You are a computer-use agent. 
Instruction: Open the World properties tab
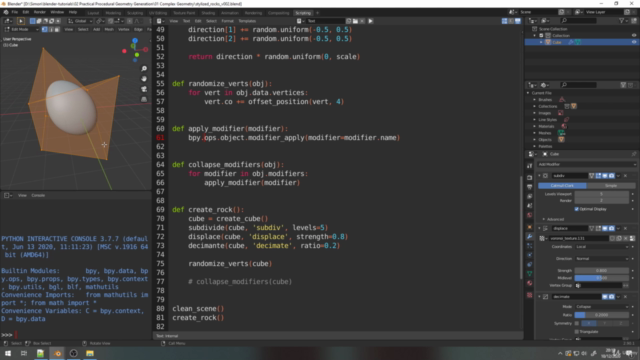[529, 215]
